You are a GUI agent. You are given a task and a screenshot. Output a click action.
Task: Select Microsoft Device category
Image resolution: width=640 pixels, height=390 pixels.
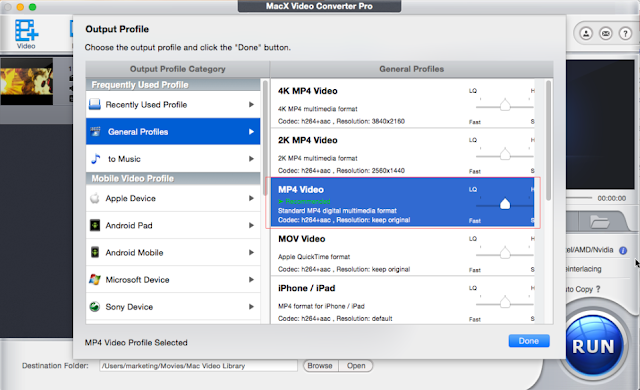[173, 279]
